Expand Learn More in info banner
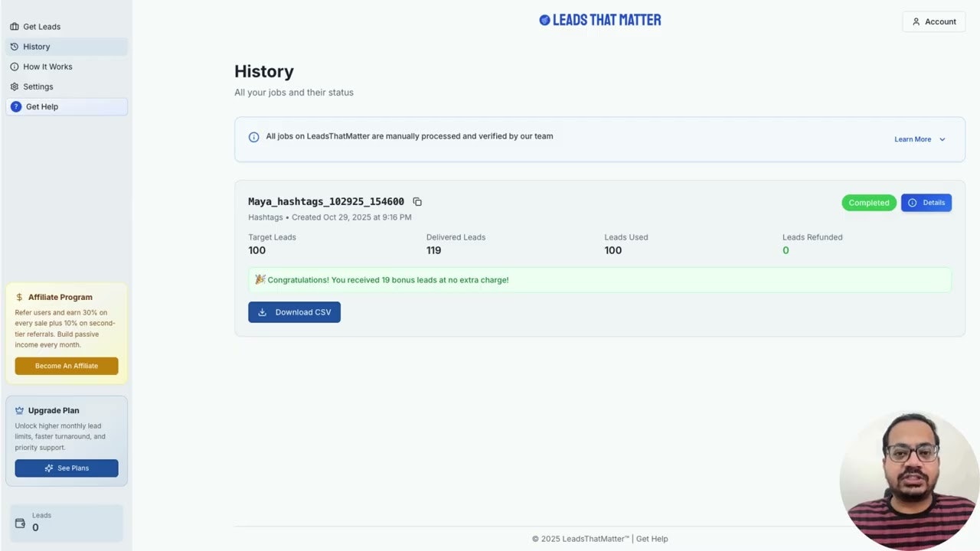 coord(920,139)
